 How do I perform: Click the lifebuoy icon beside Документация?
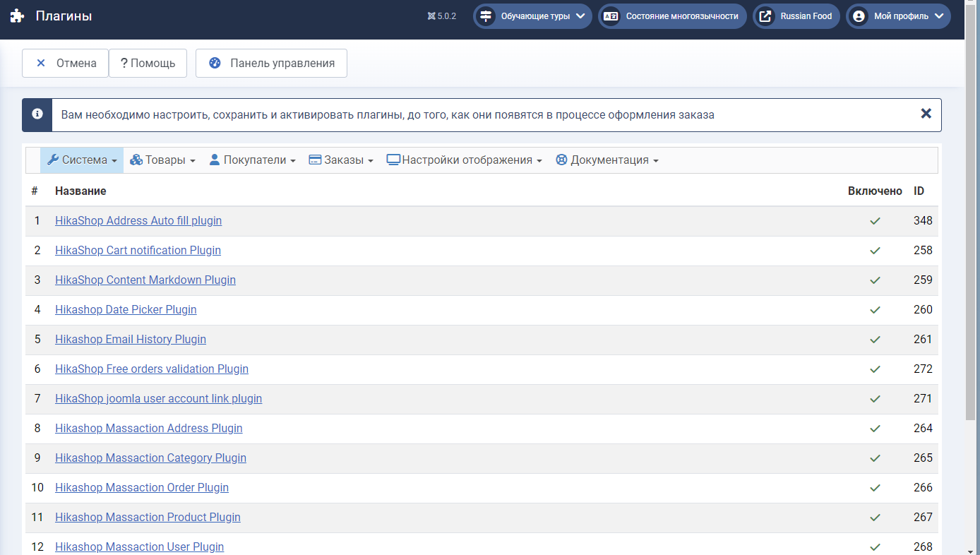click(x=561, y=160)
